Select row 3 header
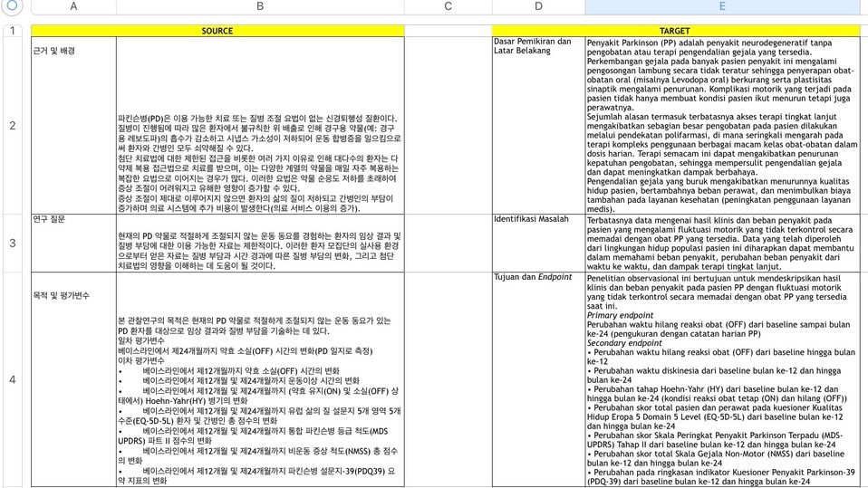This screenshot has width=868, height=488. click(x=13, y=243)
